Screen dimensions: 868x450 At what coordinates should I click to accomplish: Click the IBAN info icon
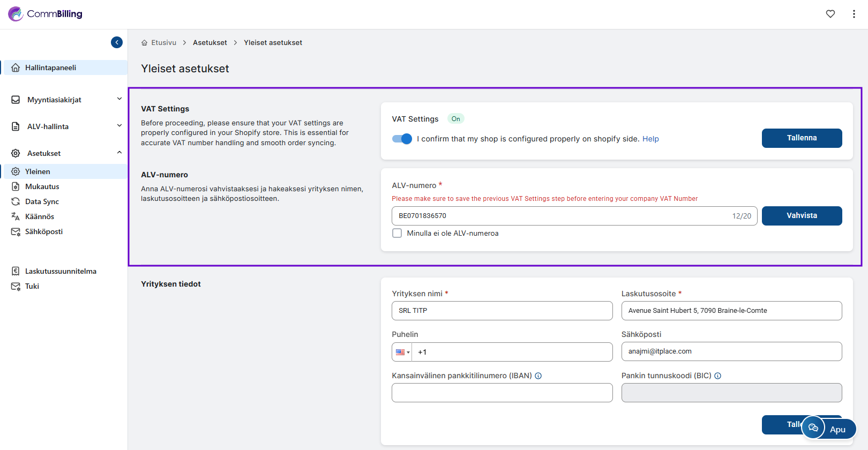point(538,376)
